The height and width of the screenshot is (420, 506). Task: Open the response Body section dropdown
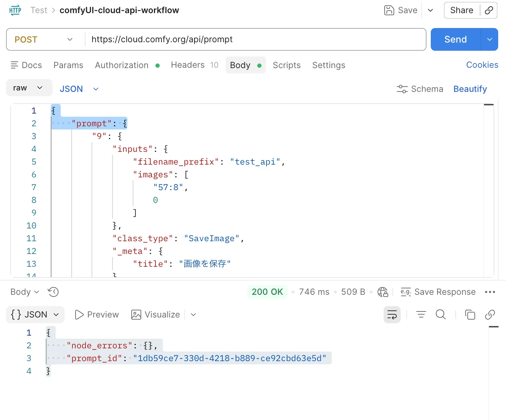coord(24,292)
